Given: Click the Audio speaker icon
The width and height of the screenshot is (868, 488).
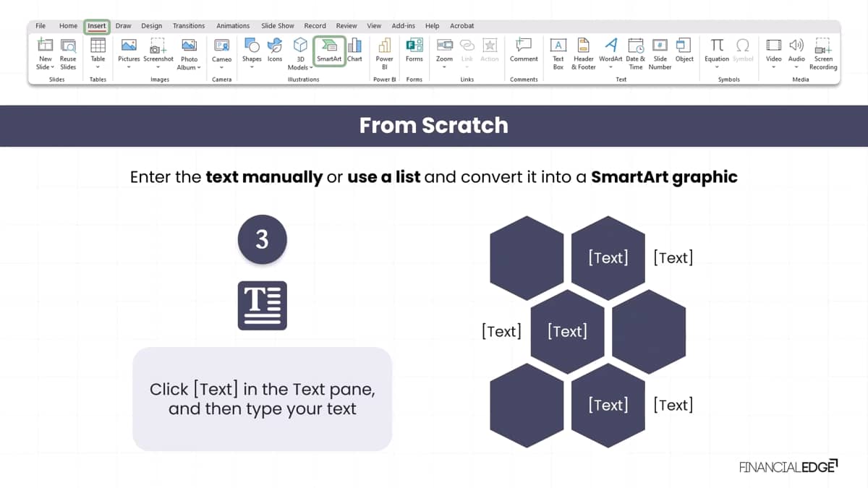Looking at the screenshot, I should tap(796, 46).
